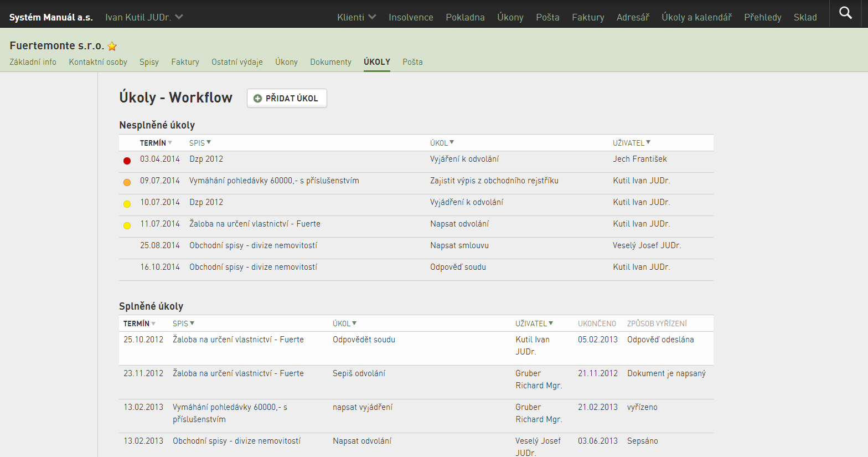
Task: Open the search magnifier icon
Action: (845, 13)
